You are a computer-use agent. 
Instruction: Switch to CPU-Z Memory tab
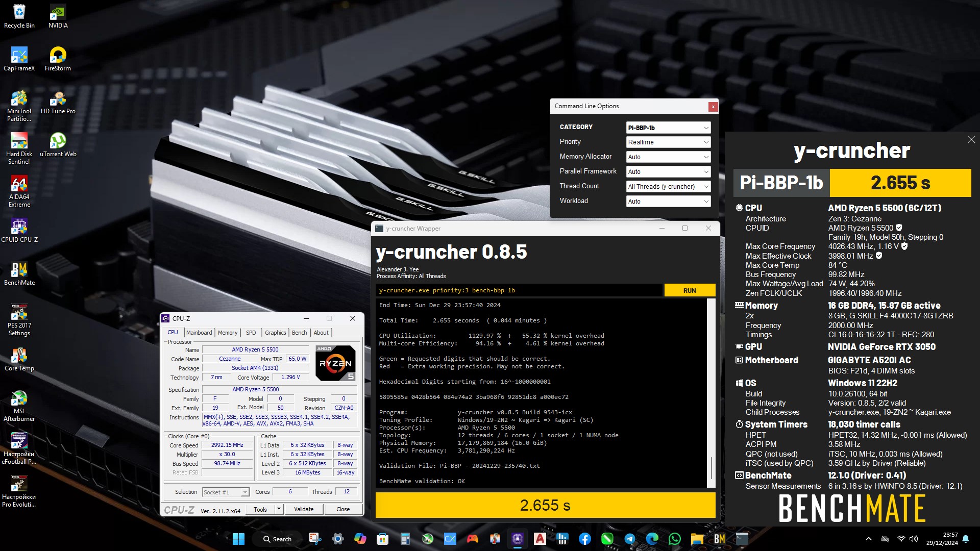click(228, 333)
